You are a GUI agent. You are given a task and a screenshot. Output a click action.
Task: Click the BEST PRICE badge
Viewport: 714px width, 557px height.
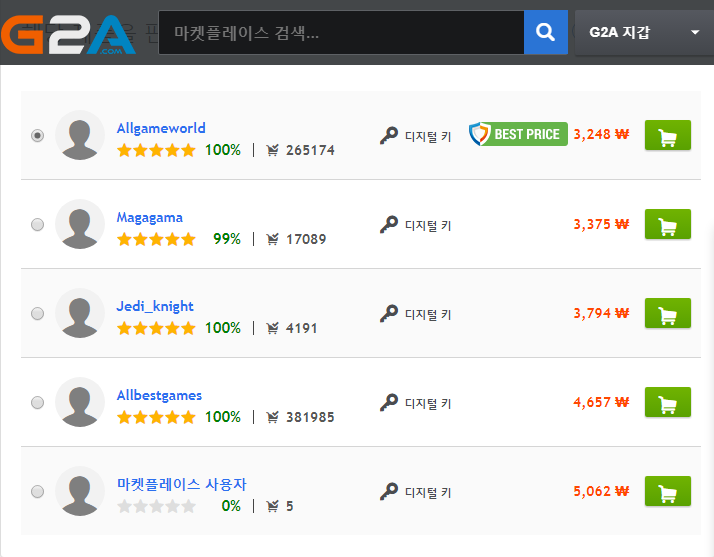(518, 134)
